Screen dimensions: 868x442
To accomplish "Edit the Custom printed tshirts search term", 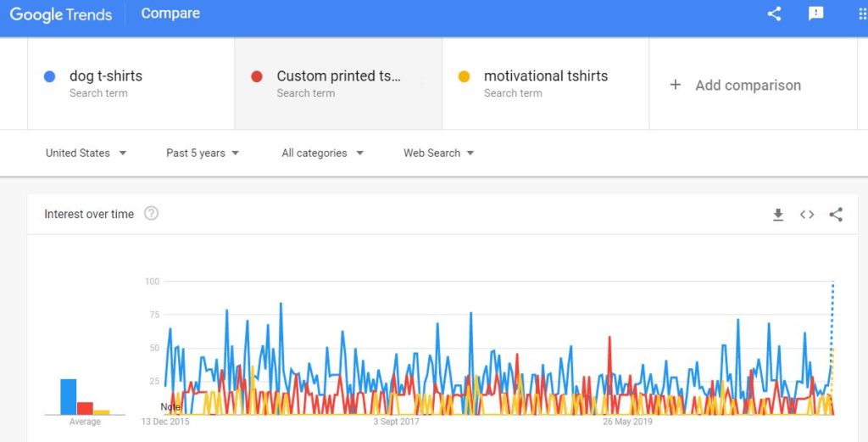I will 338,84.
